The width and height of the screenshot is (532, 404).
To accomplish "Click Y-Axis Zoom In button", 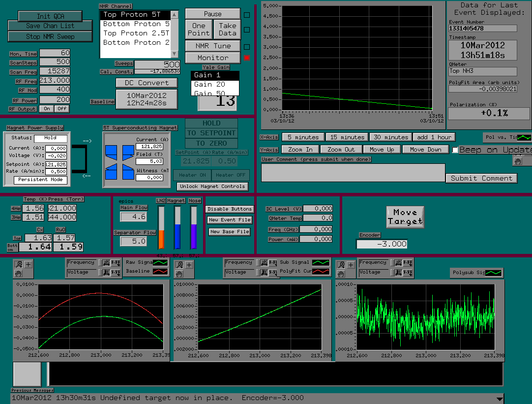I will (x=300, y=150).
